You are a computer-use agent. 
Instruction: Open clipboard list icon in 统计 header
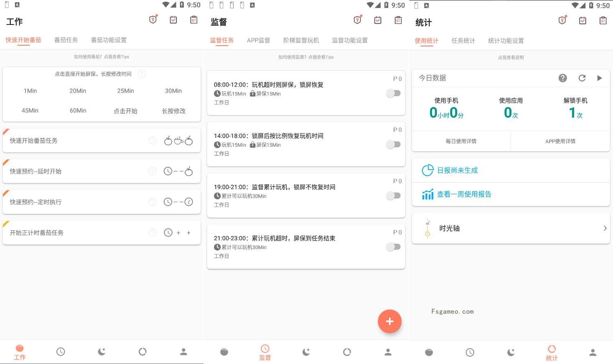(603, 21)
